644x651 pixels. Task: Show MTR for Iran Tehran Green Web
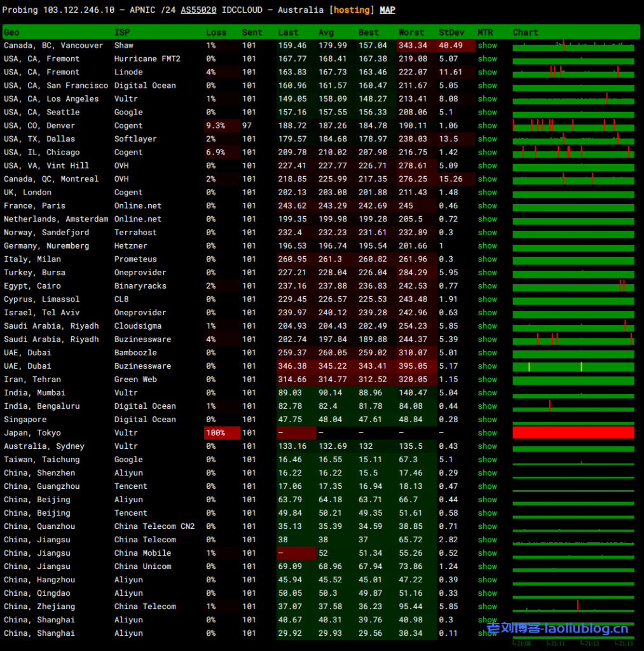click(487, 380)
